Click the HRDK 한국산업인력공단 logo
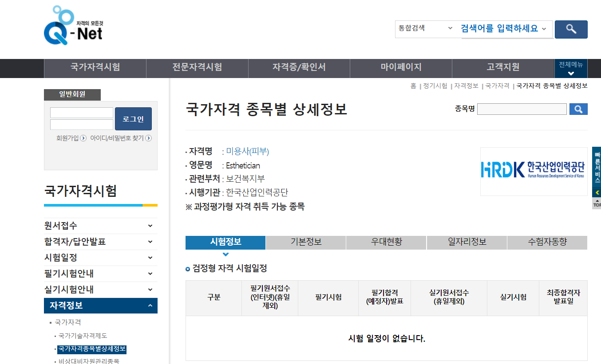This screenshot has height=364, width=601. click(x=534, y=172)
